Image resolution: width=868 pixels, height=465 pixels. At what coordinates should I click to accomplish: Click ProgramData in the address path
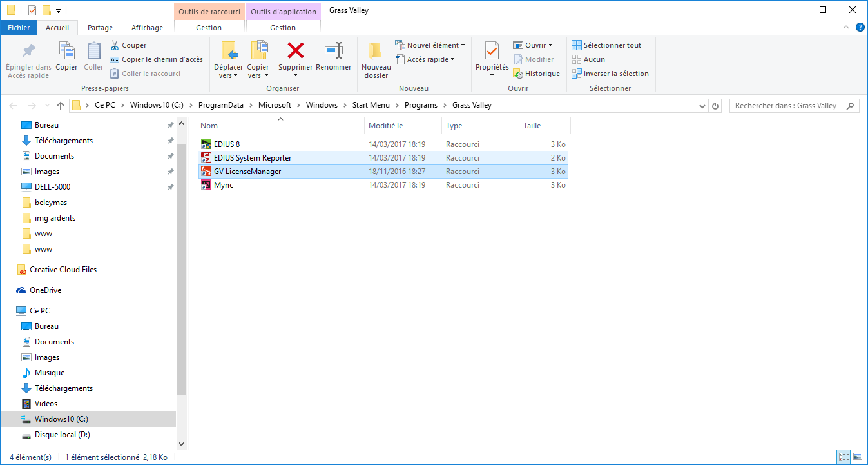pos(221,105)
